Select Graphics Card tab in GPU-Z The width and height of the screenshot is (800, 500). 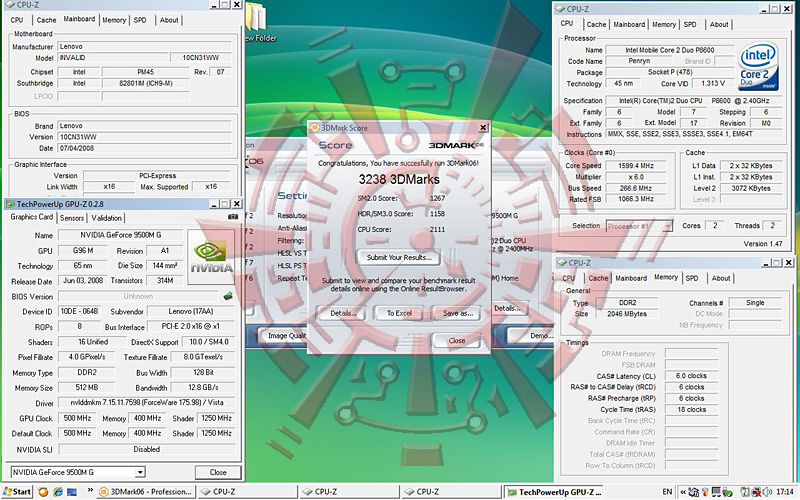pyautogui.click(x=32, y=217)
